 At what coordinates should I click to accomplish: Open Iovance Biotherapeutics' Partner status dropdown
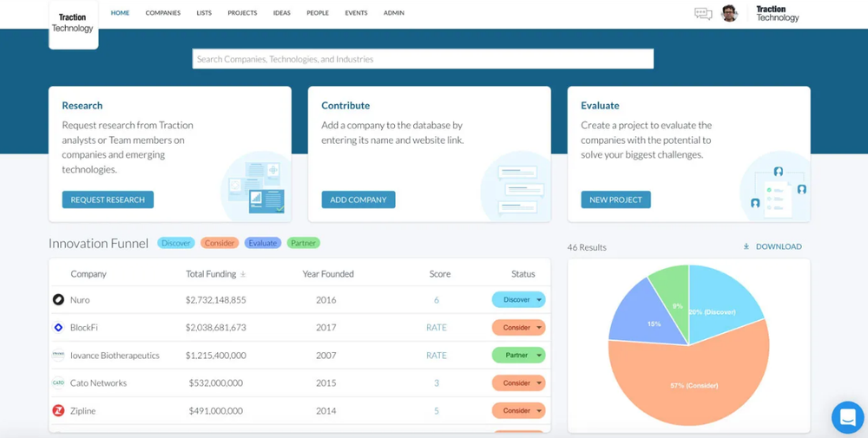(x=519, y=355)
